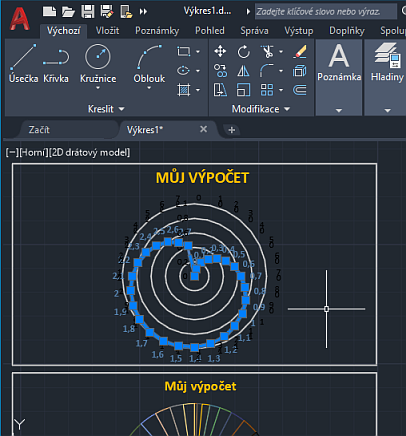Viewport: 406px width, 436px height.
Task: Open the AutoCAD application menu logo
Action: point(20,19)
